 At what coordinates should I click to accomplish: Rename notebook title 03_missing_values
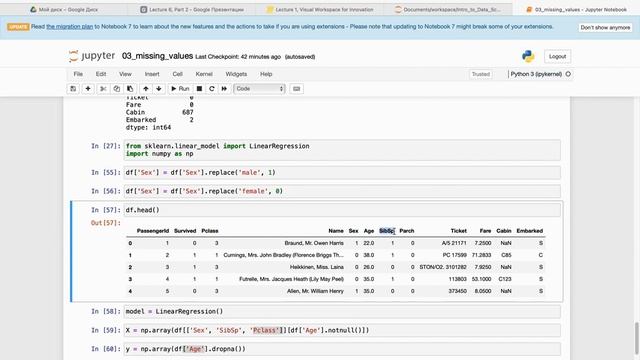click(x=157, y=56)
